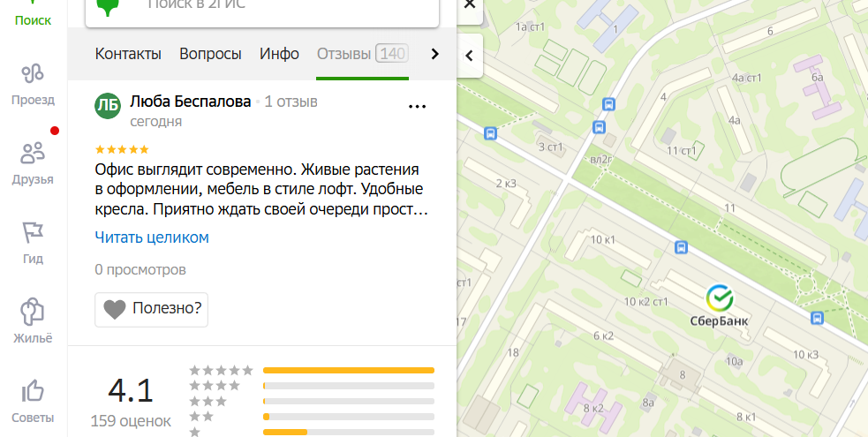Screen dimensions: 868x437
Task: Click the green 2GIS logo in search box
Action: [108, 7]
